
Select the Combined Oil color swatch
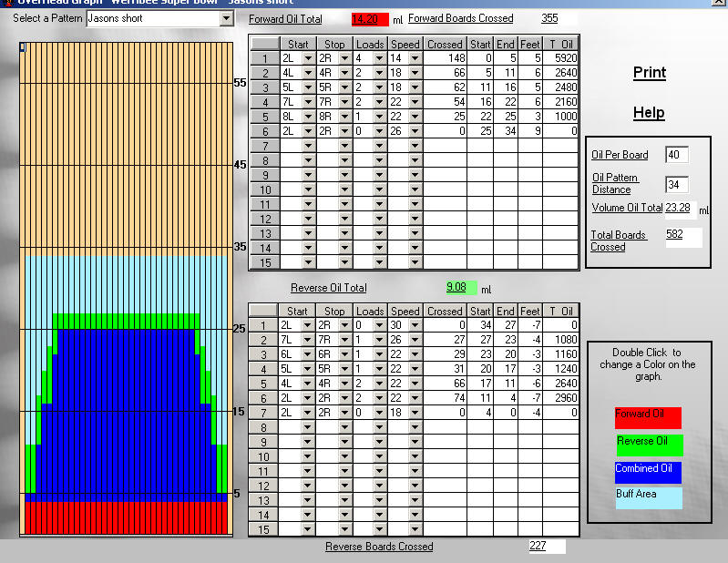pos(648,472)
